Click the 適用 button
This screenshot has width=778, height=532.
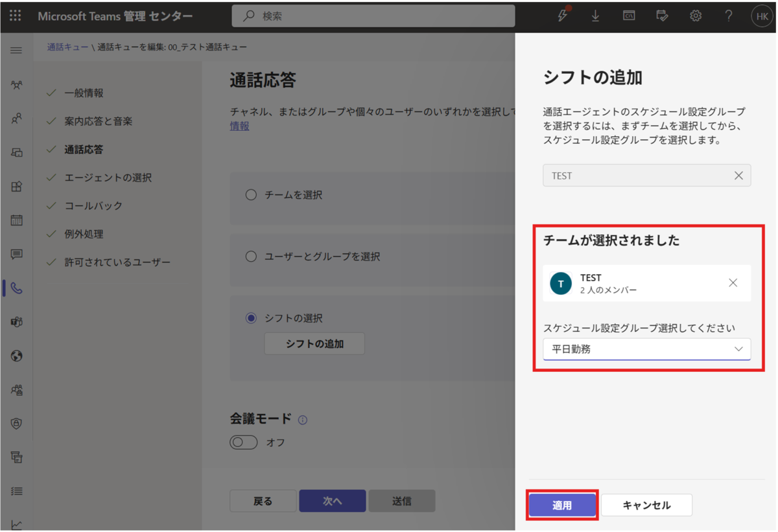(x=562, y=505)
